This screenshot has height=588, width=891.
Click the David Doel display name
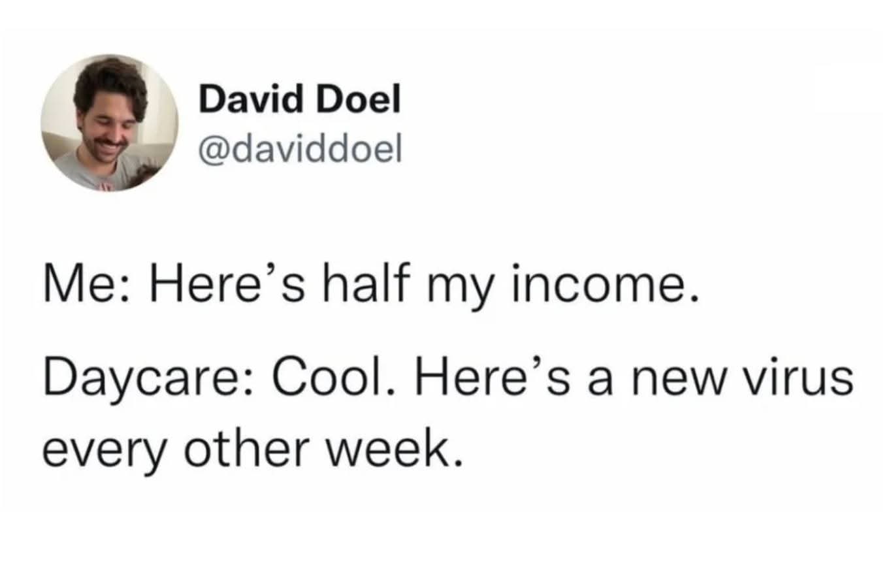[299, 101]
